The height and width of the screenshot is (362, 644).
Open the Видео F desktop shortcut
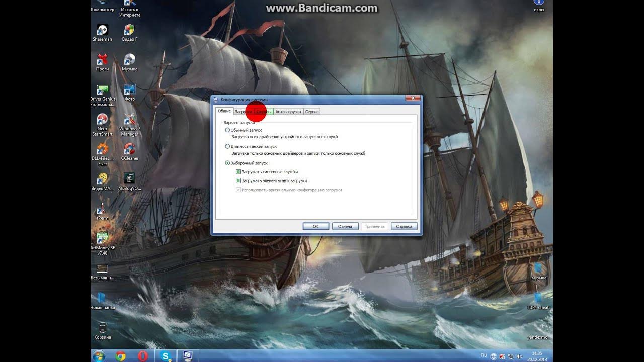coord(129,33)
